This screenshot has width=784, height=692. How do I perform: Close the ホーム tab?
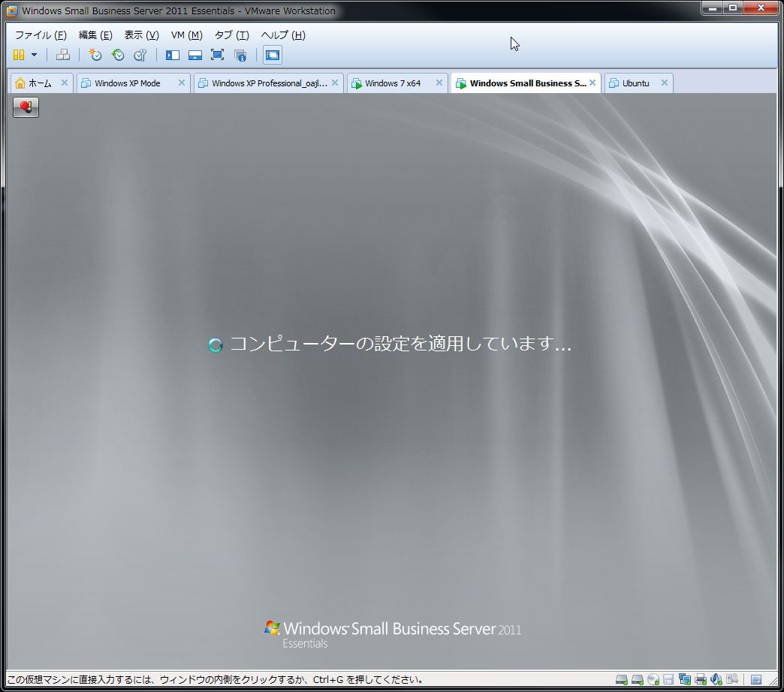click(x=65, y=83)
